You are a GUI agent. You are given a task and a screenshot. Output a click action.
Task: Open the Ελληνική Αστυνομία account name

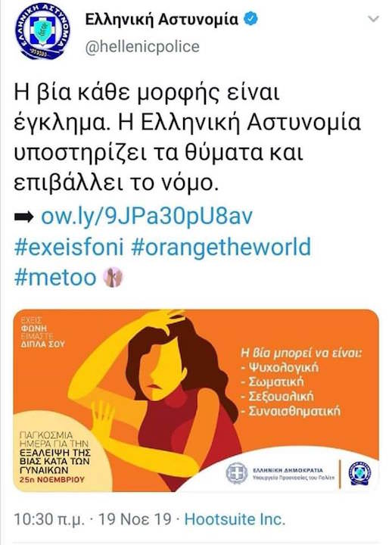[x=162, y=20]
